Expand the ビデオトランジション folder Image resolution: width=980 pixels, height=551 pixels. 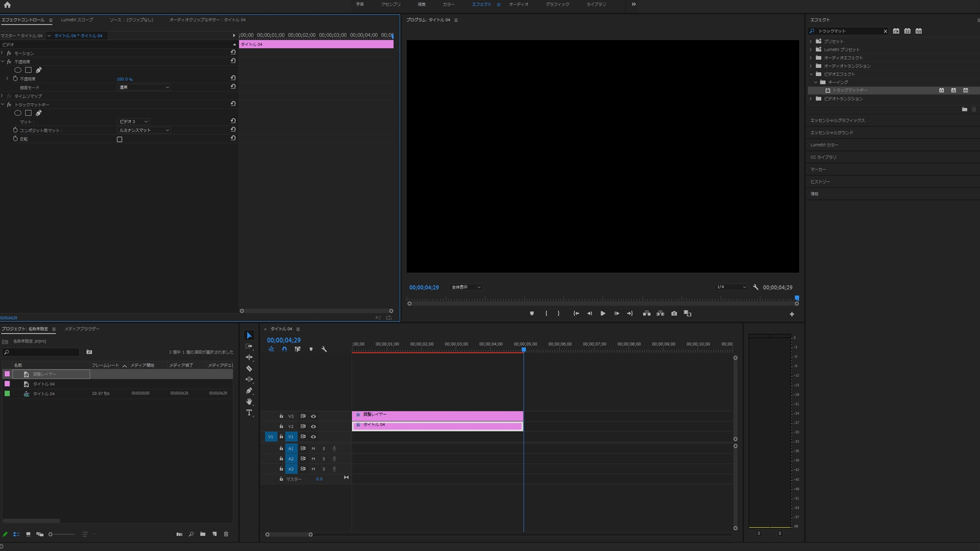[x=811, y=98]
